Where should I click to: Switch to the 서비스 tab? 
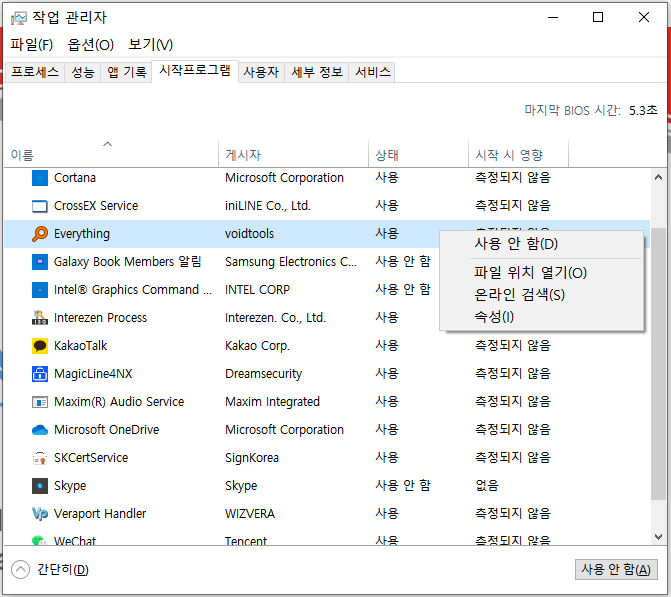[373, 72]
